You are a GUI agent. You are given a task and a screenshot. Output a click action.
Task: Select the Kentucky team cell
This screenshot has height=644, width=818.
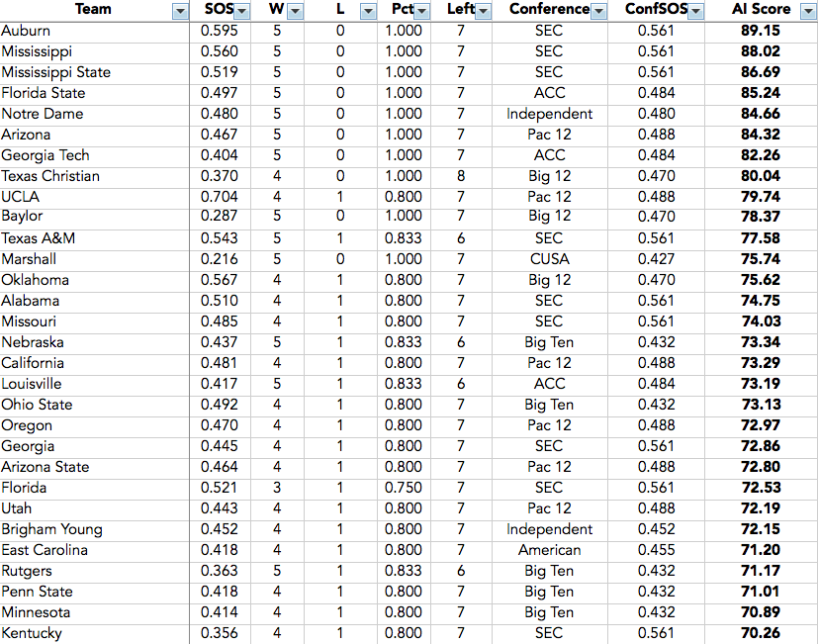tap(94, 633)
